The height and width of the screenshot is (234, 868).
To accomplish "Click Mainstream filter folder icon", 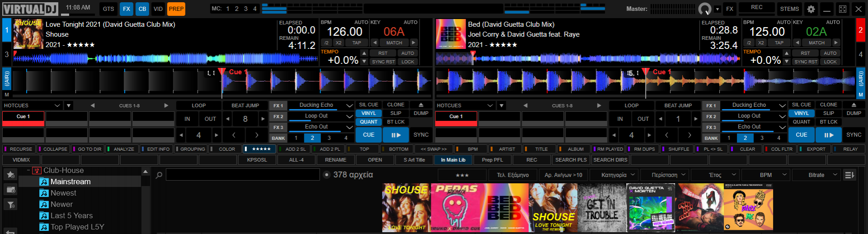I will (x=44, y=181).
